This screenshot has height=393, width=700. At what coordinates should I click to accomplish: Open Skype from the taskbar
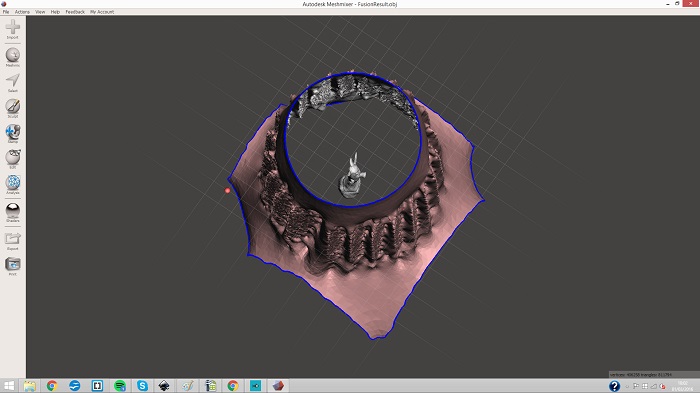click(x=142, y=386)
